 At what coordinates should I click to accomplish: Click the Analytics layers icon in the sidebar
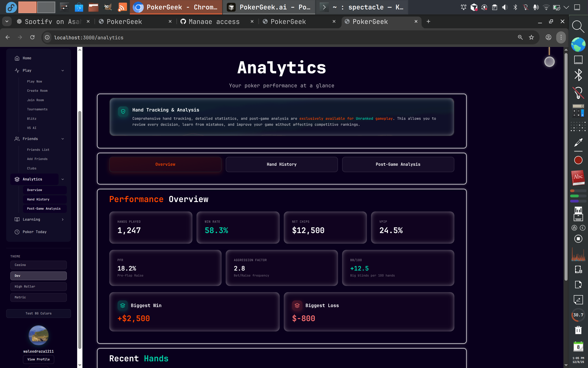pyautogui.click(x=17, y=179)
